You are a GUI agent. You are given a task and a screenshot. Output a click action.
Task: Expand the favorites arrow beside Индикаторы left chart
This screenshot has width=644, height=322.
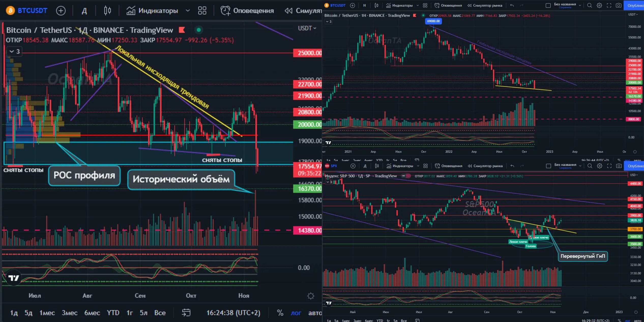coord(188,11)
